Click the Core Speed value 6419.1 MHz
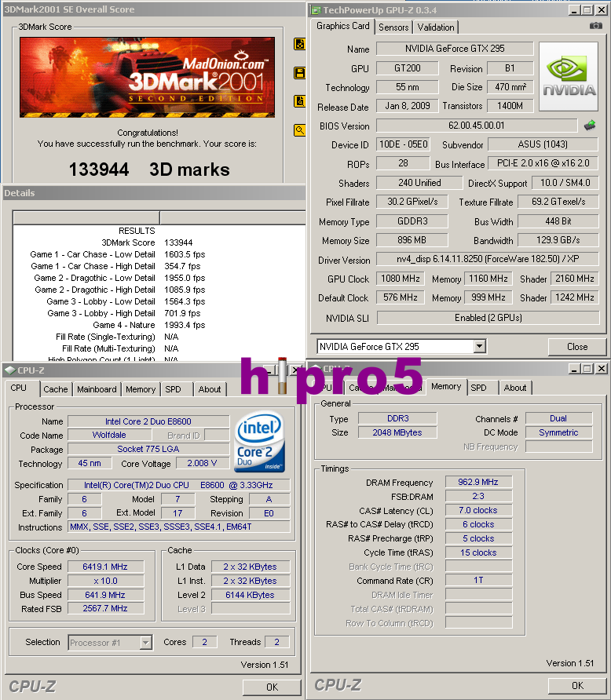611x700 pixels. coord(105,567)
